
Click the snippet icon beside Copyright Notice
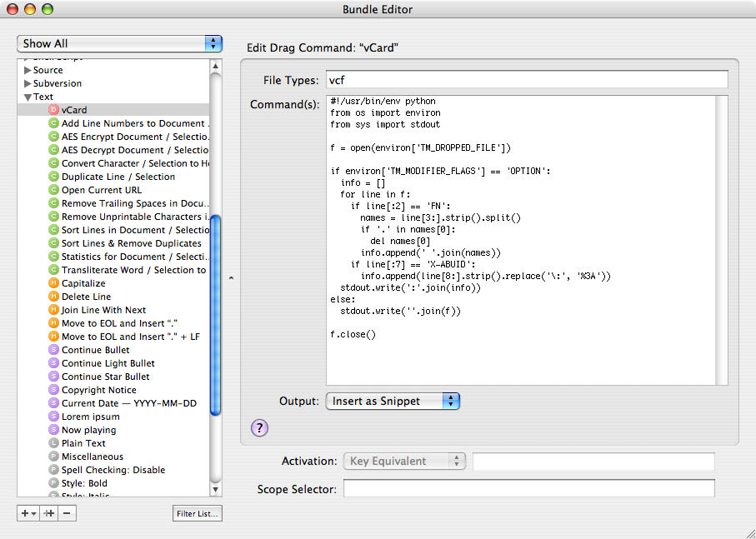point(53,390)
